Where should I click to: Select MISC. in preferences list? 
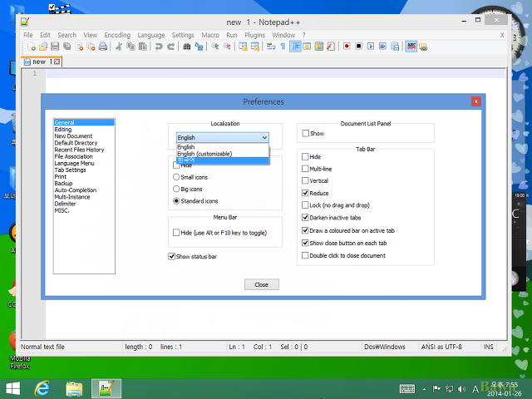tap(62, 210)
